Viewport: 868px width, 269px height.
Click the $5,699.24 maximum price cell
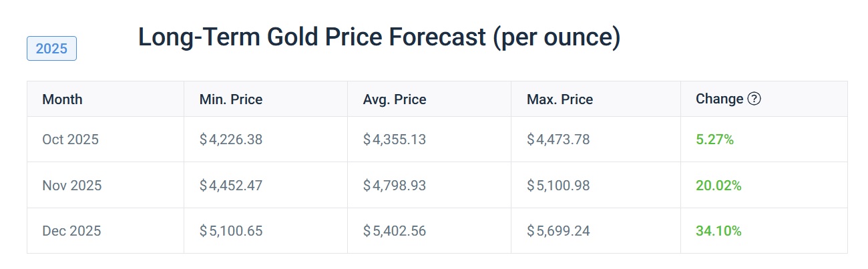(558, 231)
